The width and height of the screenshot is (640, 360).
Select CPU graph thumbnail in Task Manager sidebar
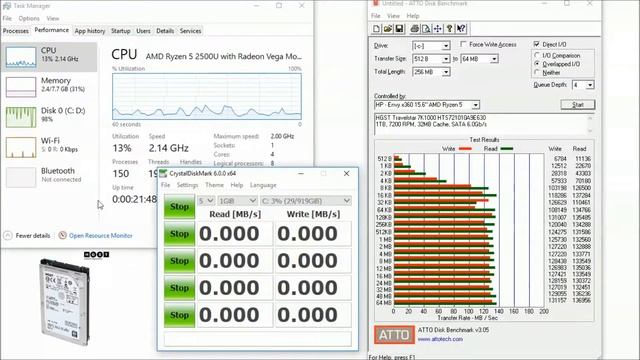coord(21,57)
